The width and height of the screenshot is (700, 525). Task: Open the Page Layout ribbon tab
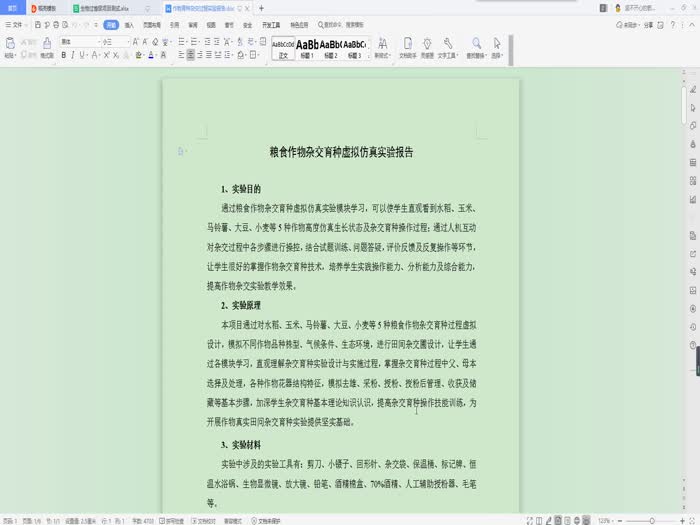coord(150,23)
